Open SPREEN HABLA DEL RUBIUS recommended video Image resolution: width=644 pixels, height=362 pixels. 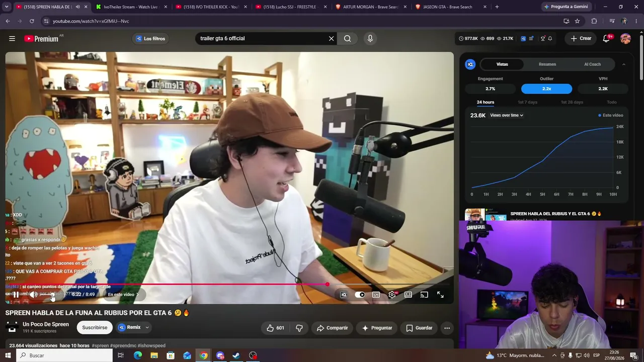pyautogui.click(x=555, y=214)
